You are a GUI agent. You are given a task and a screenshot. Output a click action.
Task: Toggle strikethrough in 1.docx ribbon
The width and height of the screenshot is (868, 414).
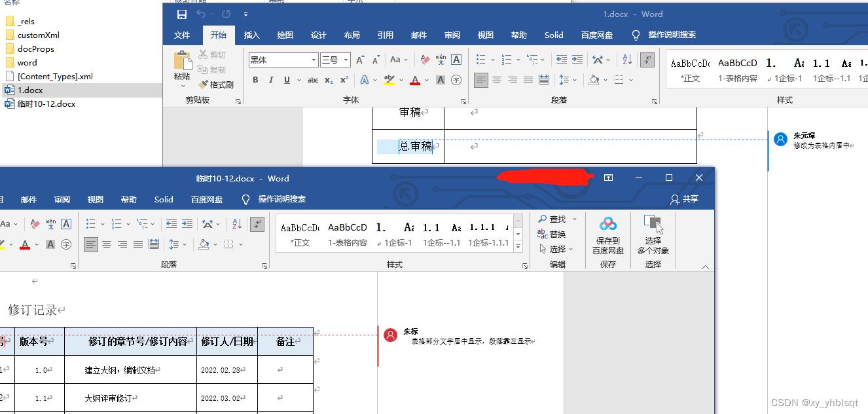(313, 80)
